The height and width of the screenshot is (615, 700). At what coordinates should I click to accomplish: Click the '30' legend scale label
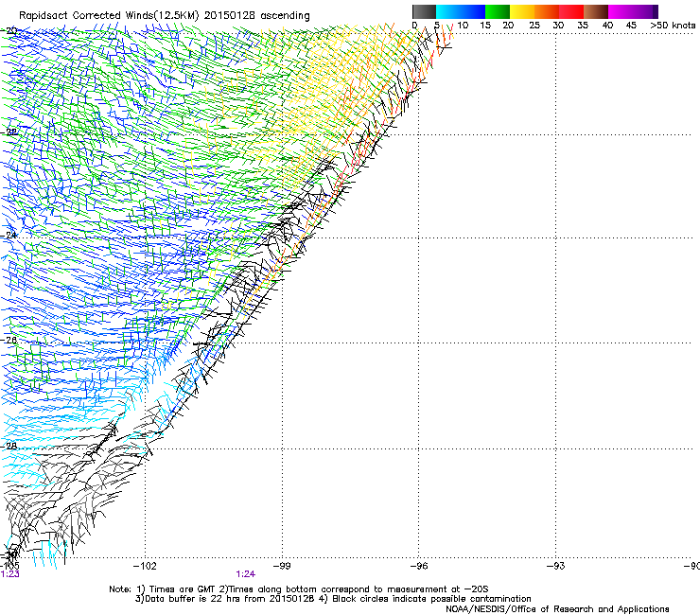click(x=558, y=26)
